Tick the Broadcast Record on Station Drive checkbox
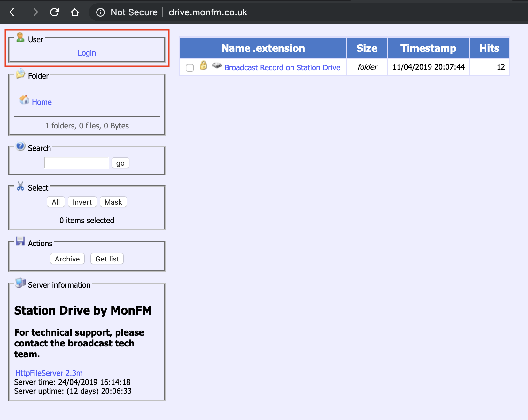This screenshot has width=528, height=420. [190, 68]
